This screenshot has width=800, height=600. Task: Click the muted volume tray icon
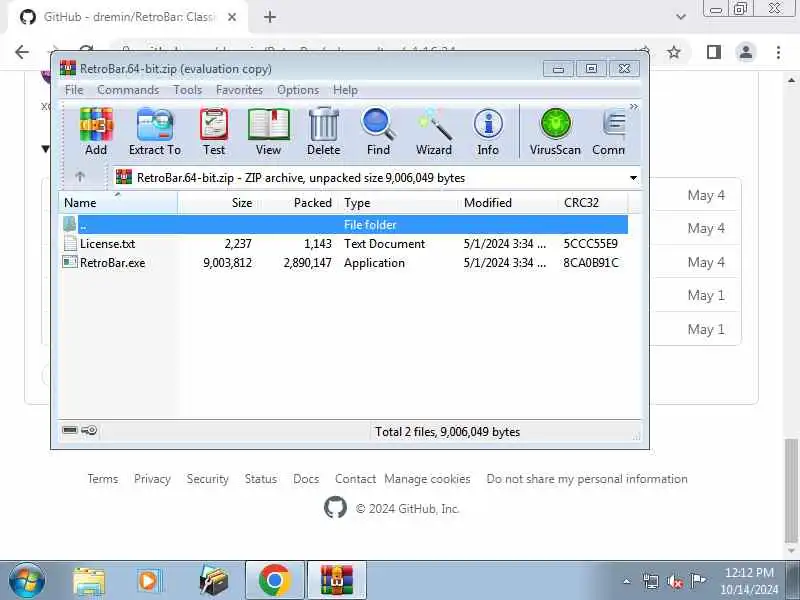(x=674, y=581)
